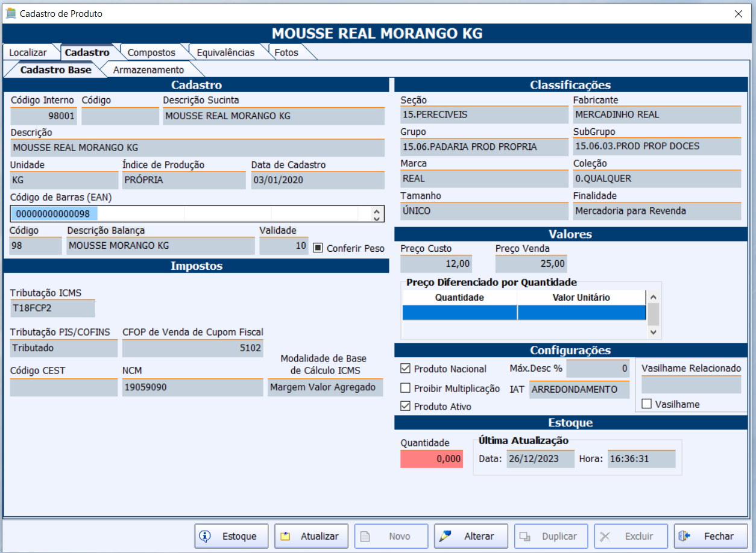Open the Fotos tab
This screenshot has width=756, height=553.
pos(286,52)
